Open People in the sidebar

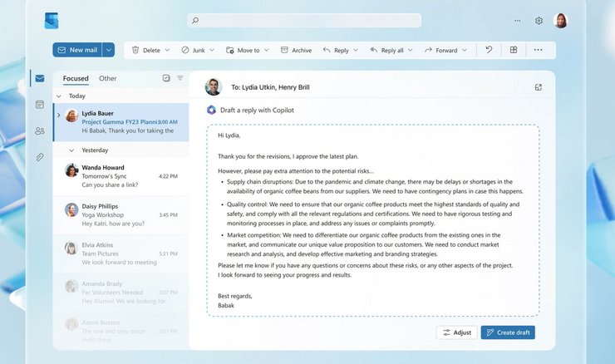click(x=40, y=130)
